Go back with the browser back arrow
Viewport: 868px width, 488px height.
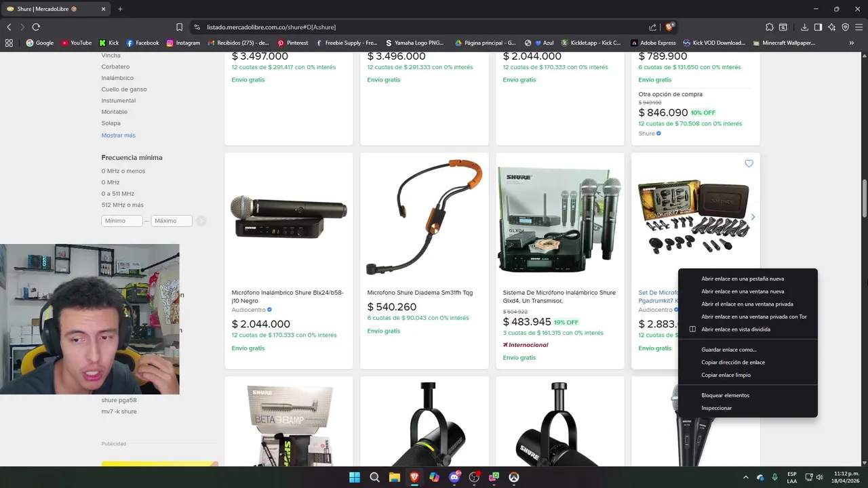(x=9, y=27)
